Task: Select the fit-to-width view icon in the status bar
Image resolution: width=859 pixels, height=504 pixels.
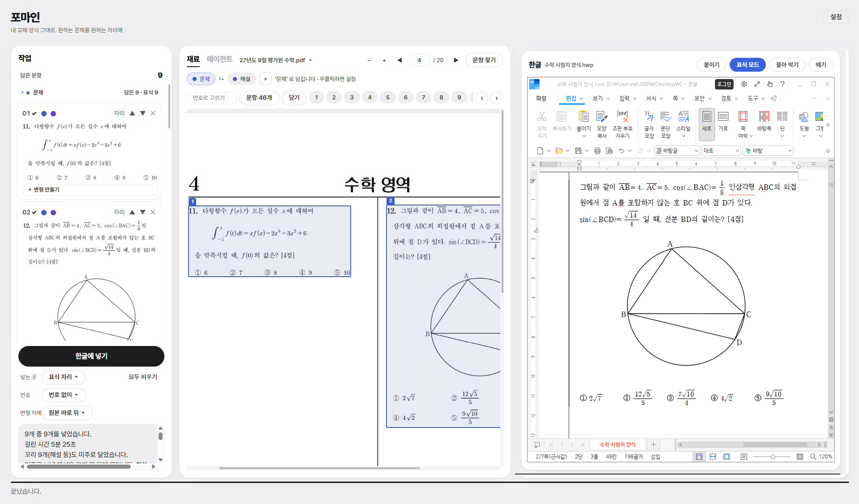Action: [713, 457]
